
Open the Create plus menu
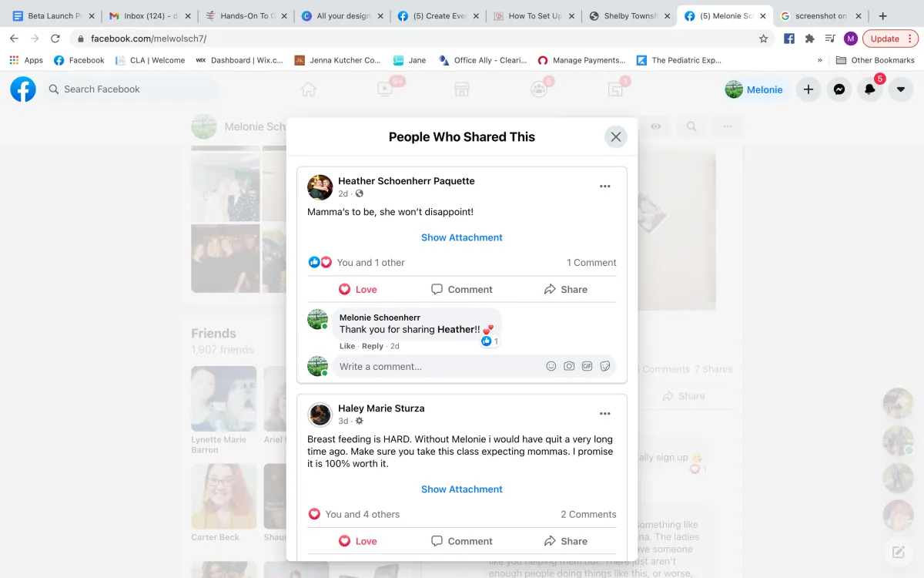pos(808,89)
